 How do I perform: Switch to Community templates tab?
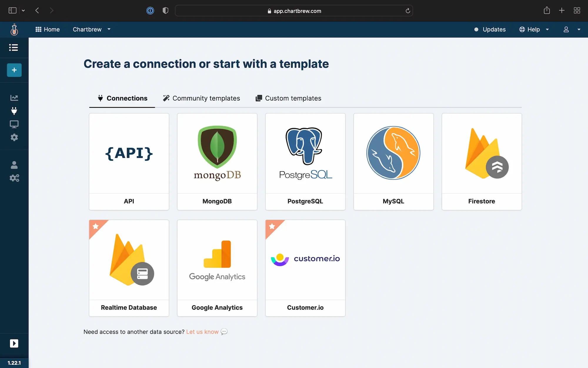pos(202,98)
